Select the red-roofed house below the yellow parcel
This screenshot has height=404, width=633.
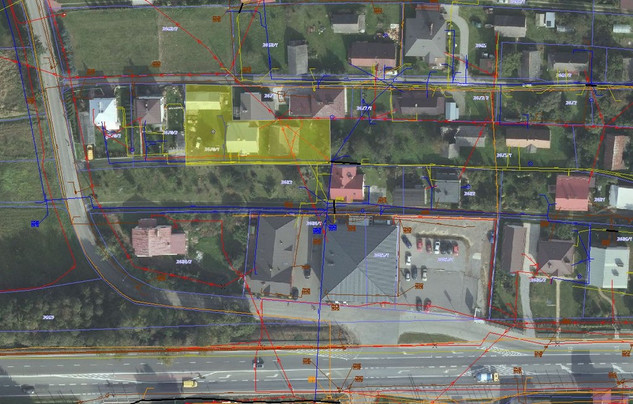coord(346,182)
